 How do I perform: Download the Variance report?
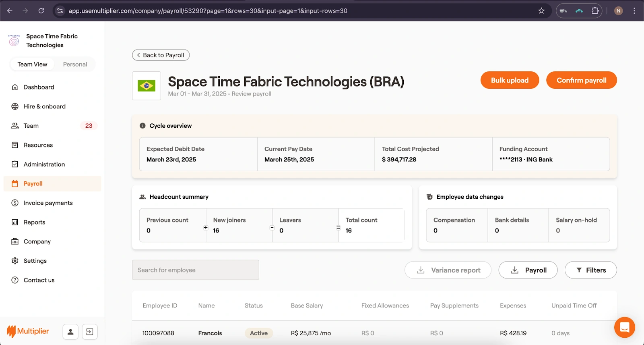tap(448, 270)
